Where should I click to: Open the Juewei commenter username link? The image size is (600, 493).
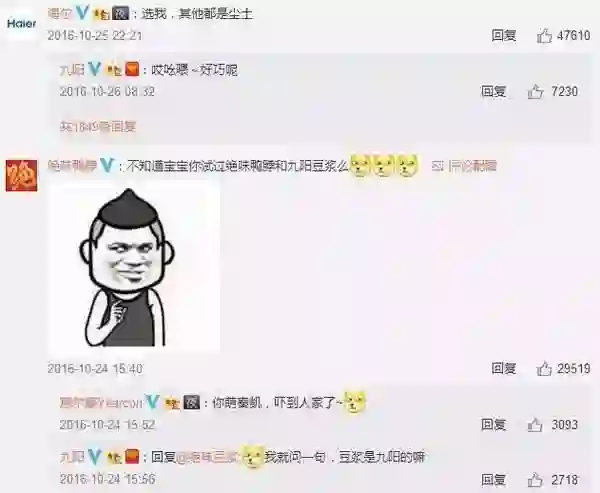(72, 165)
